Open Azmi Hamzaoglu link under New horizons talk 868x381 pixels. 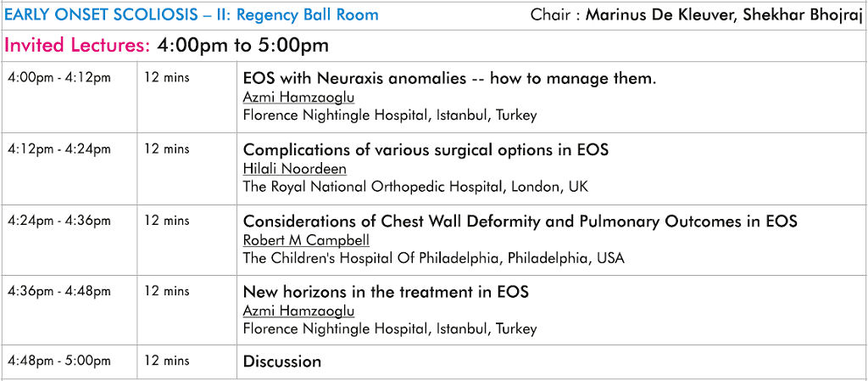298,311
